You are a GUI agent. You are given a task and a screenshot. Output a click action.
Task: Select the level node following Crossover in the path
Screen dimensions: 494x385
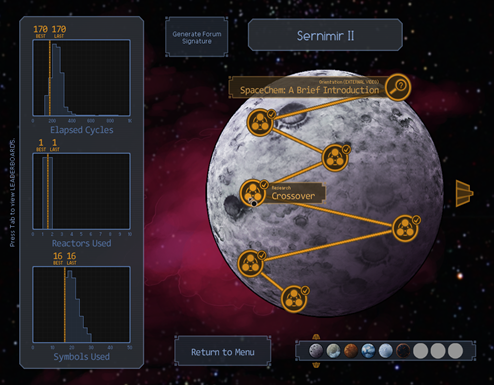[x=405, y=228]
